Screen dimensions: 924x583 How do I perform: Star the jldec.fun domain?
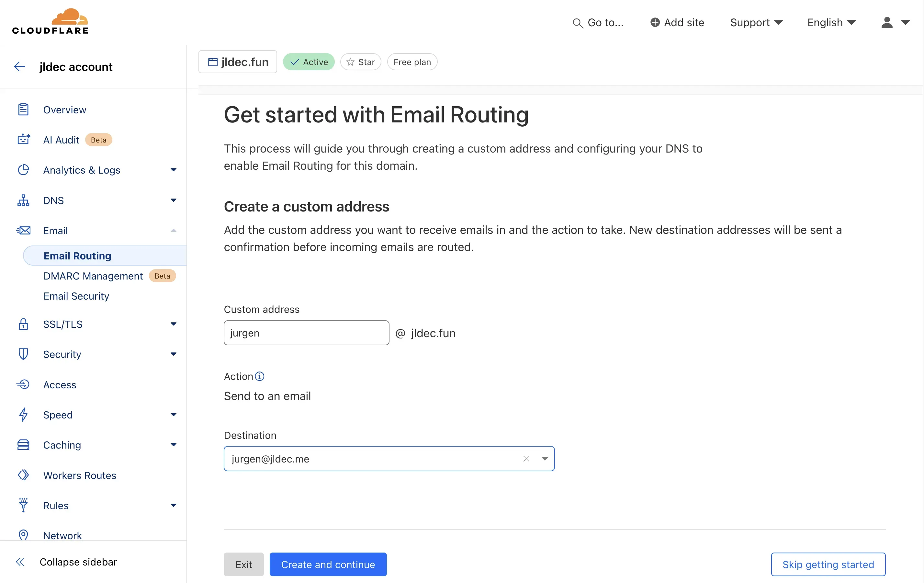[x=360, y=62]
